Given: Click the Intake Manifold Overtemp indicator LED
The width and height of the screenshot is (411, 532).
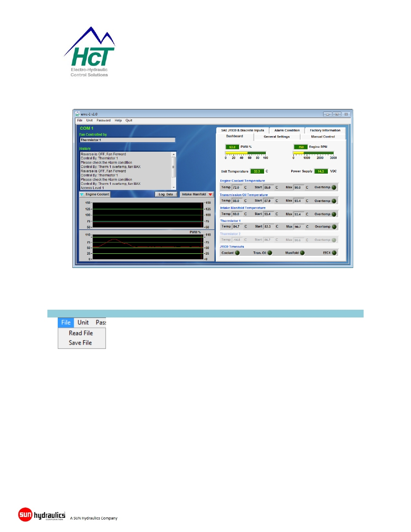Looking at the screenshot, I should point(334,214).
